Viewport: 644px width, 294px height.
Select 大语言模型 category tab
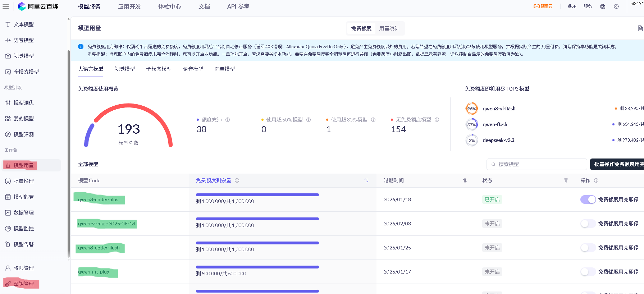(91, 69)
